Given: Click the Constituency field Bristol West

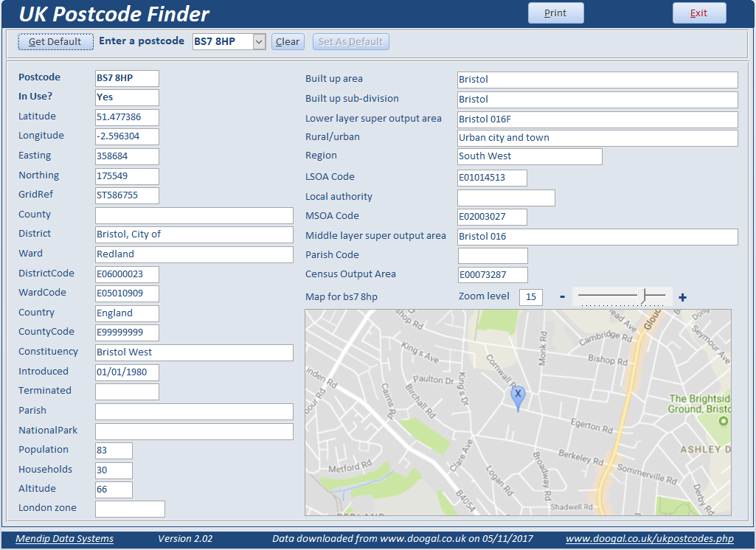Looking at the screenshot, I should [194, 352].
